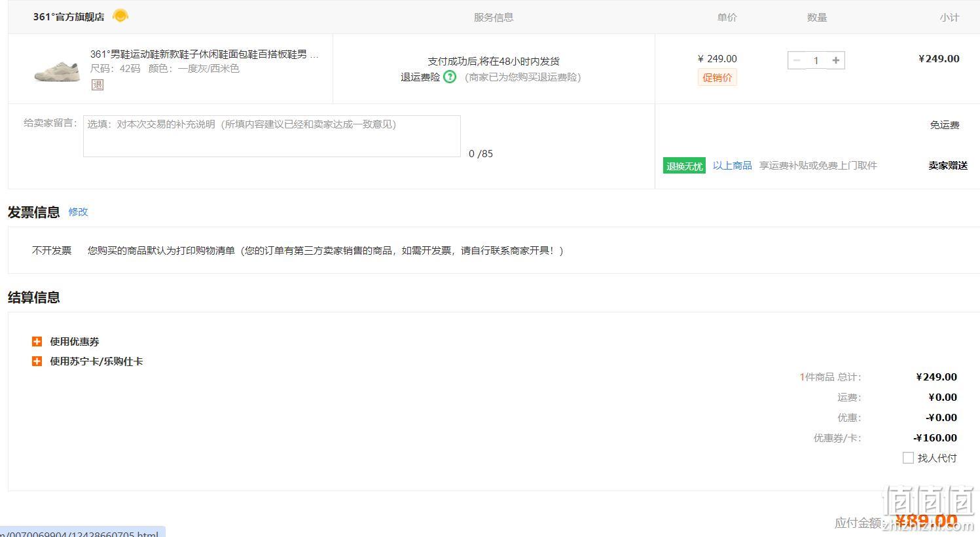Focus the quantity input field
The image size is (980, 537).
click(816, 60)
